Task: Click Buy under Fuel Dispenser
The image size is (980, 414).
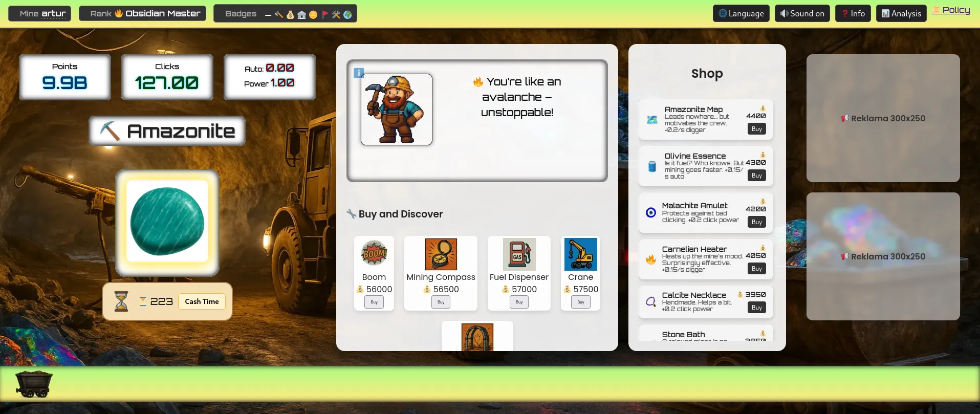Action: coord(519,302)
